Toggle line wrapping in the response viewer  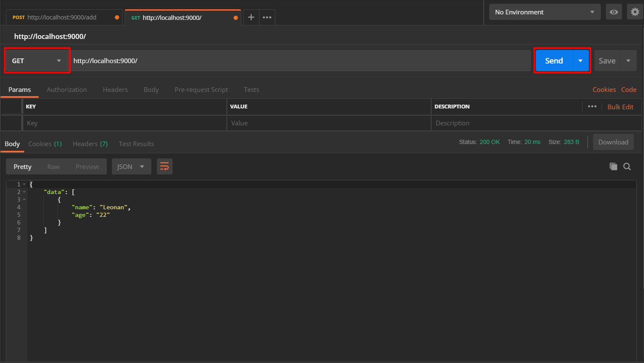click(164, 166)
